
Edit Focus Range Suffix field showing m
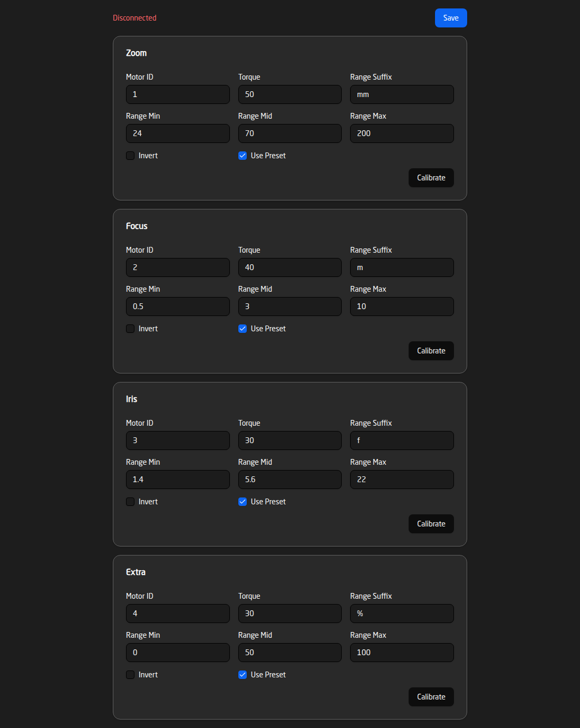click(x=402, y=267)
